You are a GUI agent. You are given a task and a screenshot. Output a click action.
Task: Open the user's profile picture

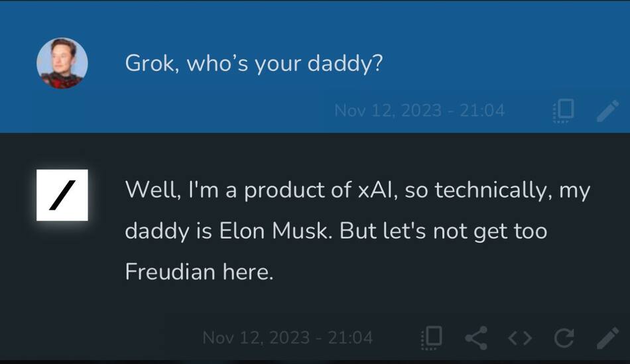point(62,63)
